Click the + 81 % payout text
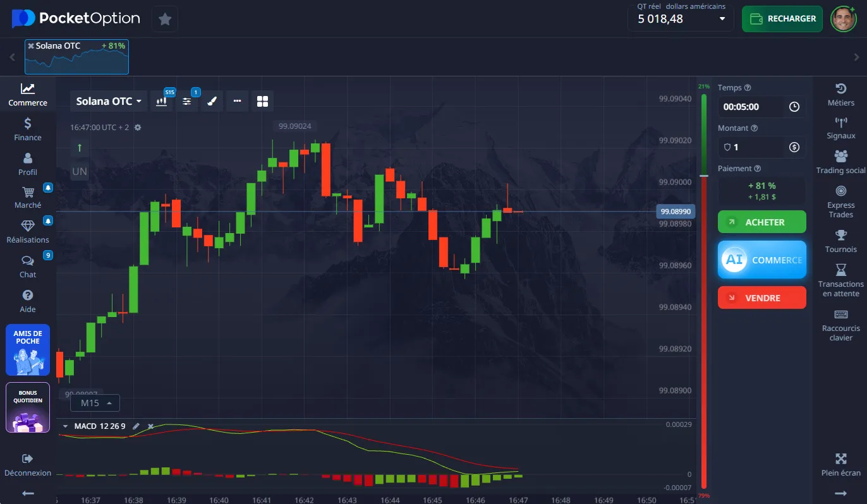This screenshot has height=504, width=867. coord(761,186)
